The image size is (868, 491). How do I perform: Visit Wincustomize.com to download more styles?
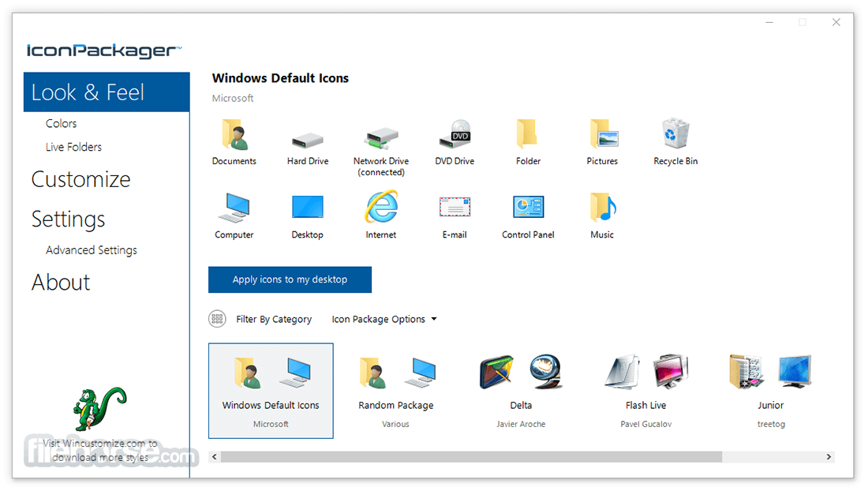[100, 450]
